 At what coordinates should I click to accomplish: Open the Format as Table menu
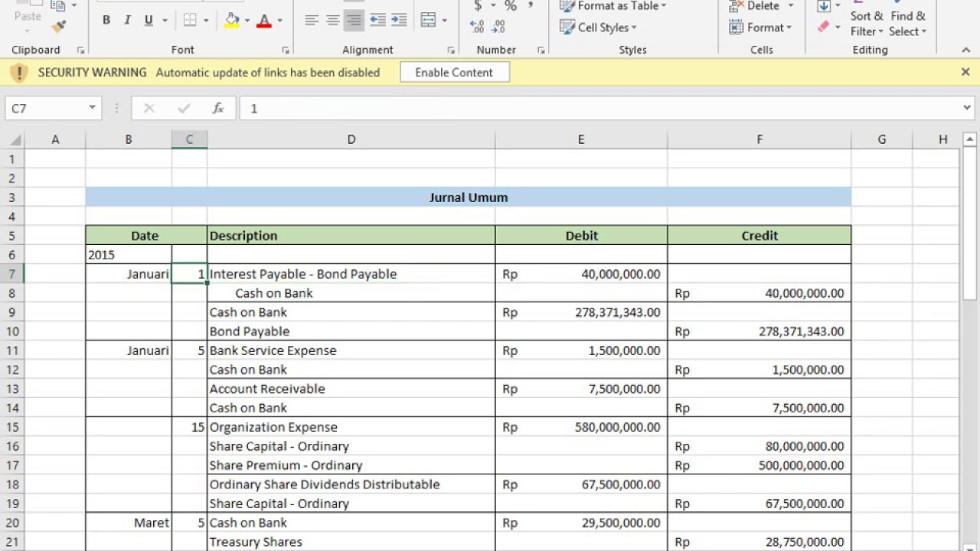tap(613, 6)
